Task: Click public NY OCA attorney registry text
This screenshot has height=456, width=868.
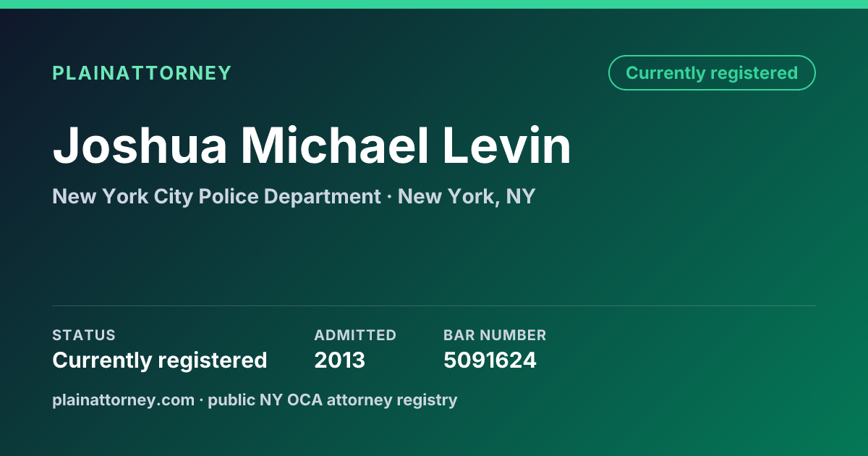Action: 333,400
